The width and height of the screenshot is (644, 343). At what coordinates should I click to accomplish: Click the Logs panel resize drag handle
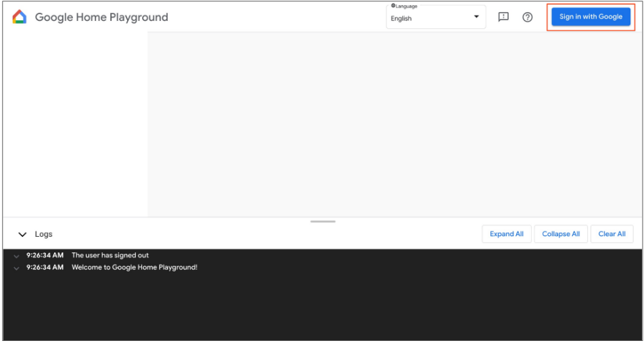coord(323,221)
